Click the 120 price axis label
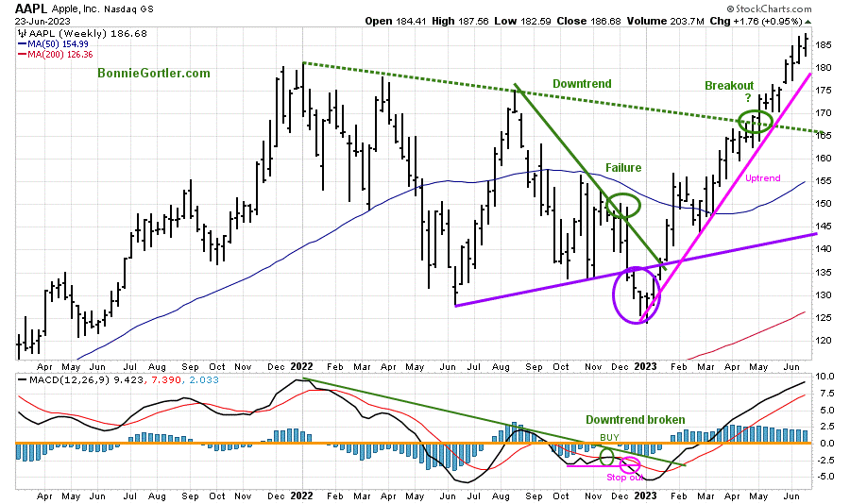This screenshot has width=850, height=504. click(x=824, y=341)
